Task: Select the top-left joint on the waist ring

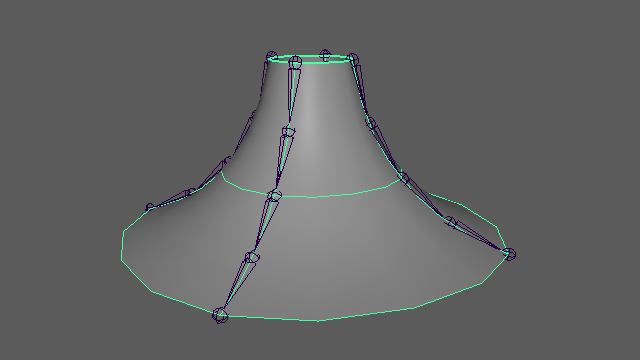Action: pyautogui.click(x=271, y=56)
